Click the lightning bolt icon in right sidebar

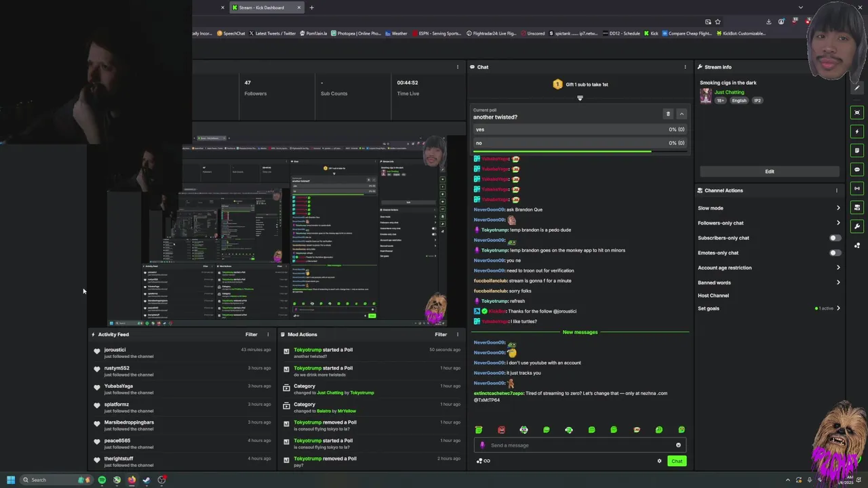(857, 131)
